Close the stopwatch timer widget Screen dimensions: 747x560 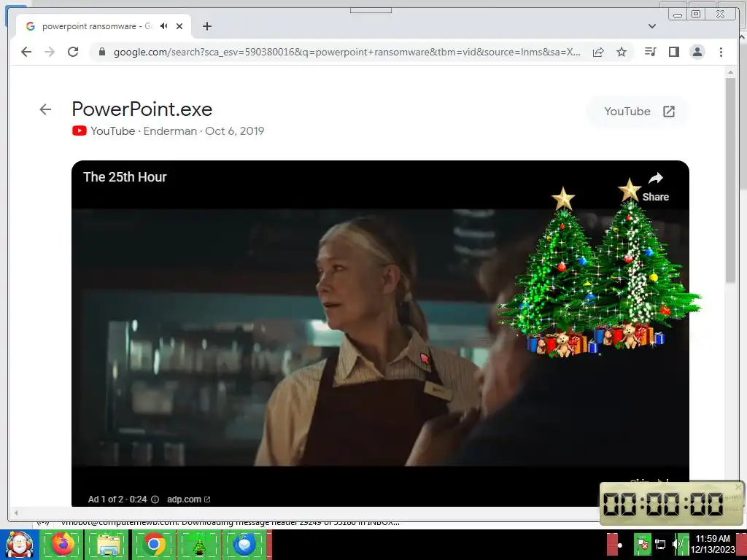(738, 487)
